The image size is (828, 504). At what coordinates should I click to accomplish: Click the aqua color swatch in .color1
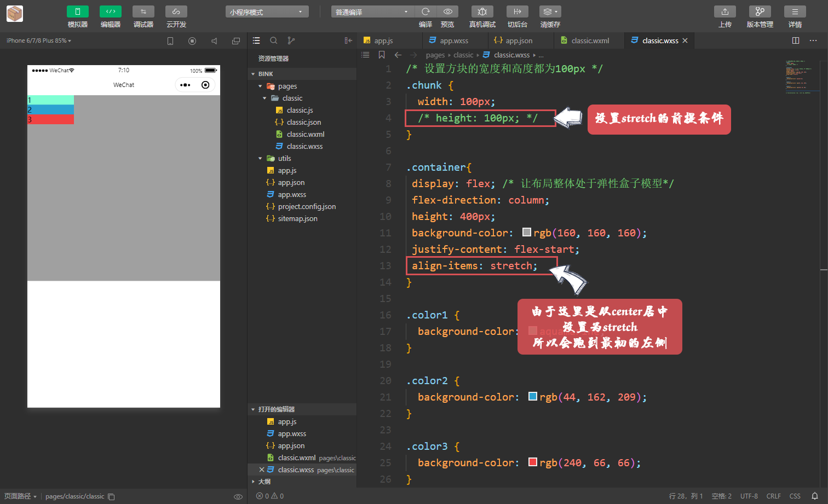click(x=532, y=331)
